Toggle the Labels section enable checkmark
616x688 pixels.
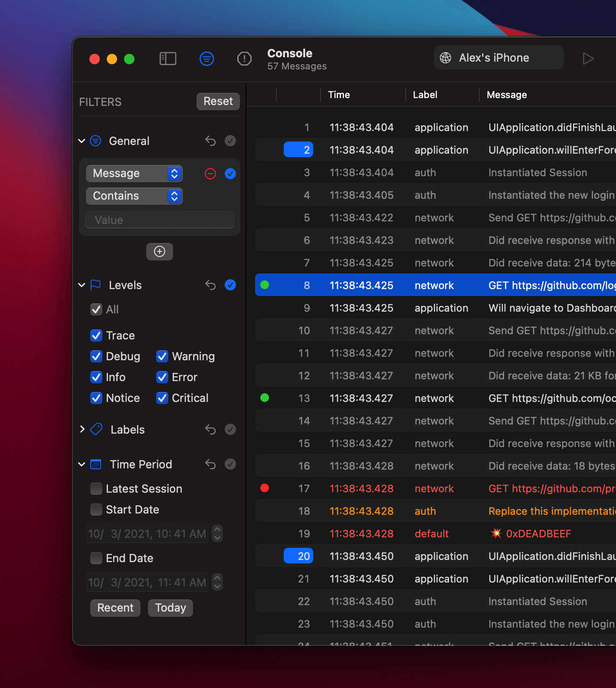(x=230, y=429)
